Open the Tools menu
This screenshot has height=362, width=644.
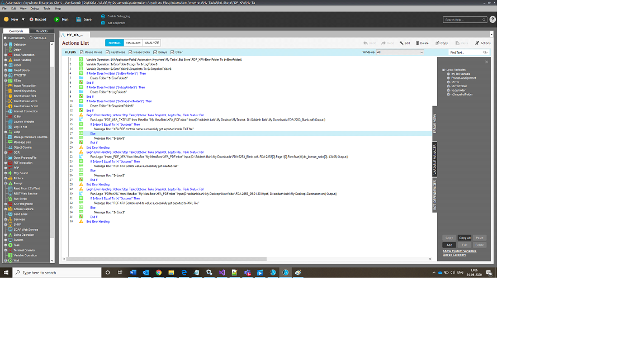pos(47,8)
